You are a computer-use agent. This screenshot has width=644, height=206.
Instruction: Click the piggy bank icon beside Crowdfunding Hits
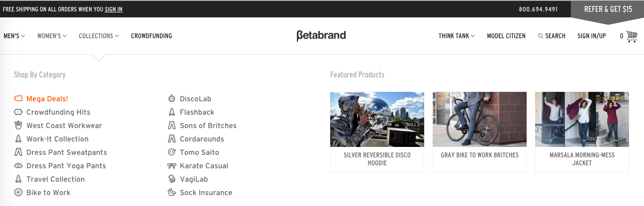pos(18,112)
